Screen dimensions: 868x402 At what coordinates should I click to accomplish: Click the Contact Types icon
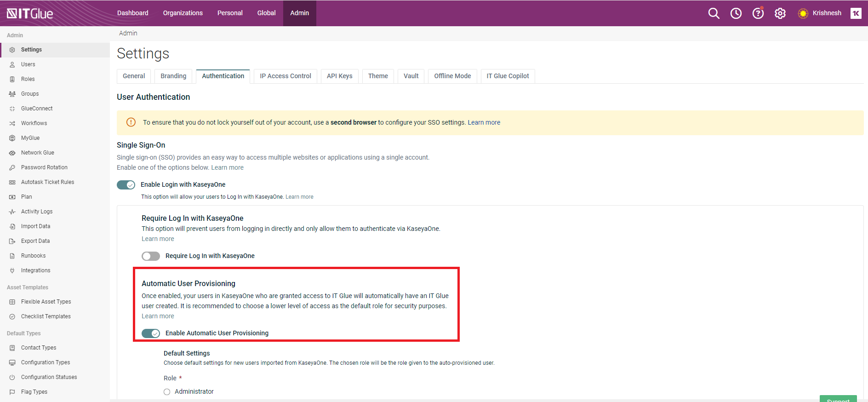[x=12, y=348]
